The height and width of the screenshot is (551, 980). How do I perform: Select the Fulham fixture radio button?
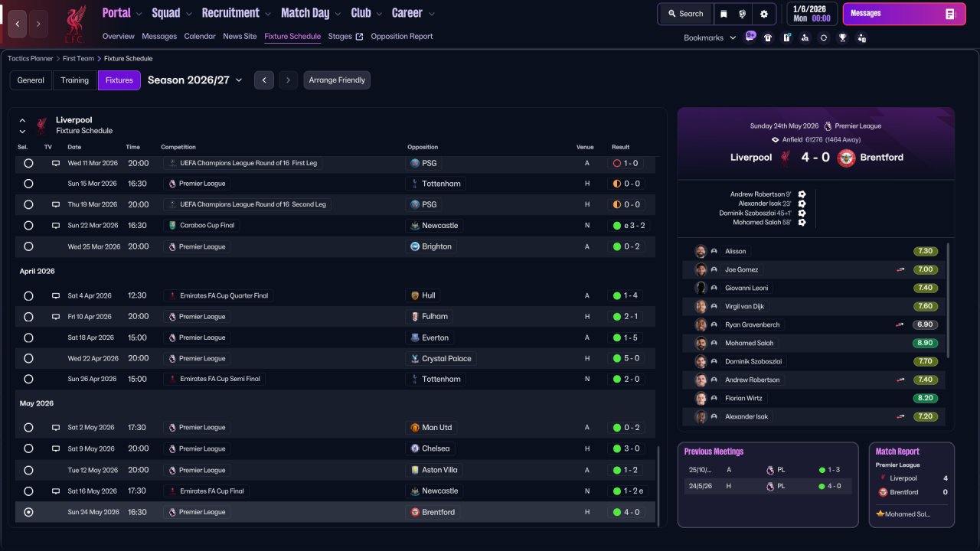28,317
